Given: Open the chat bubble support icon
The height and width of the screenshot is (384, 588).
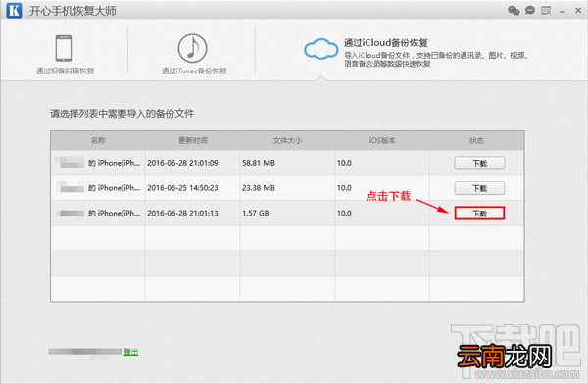Looking at the screenshot, I should point(530,10).
